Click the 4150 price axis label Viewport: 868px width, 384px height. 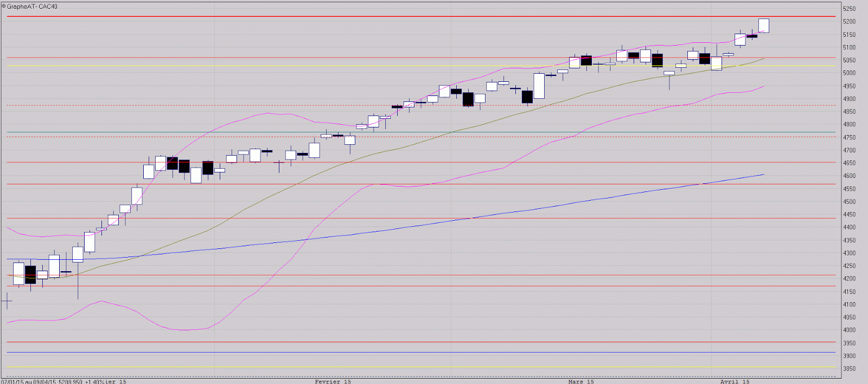point(849,292)
